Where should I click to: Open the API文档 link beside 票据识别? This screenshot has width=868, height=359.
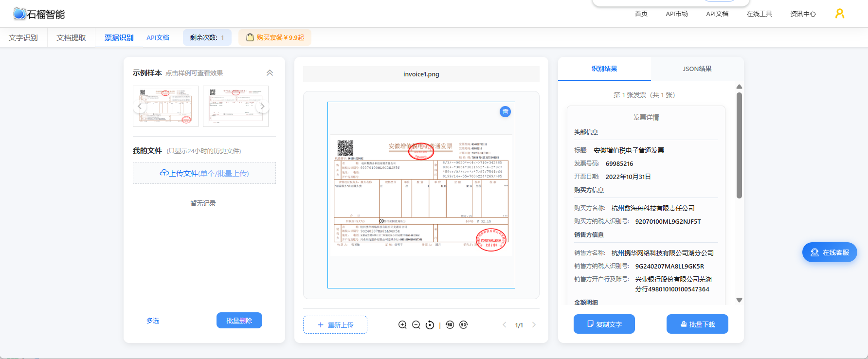pos(158,37)
